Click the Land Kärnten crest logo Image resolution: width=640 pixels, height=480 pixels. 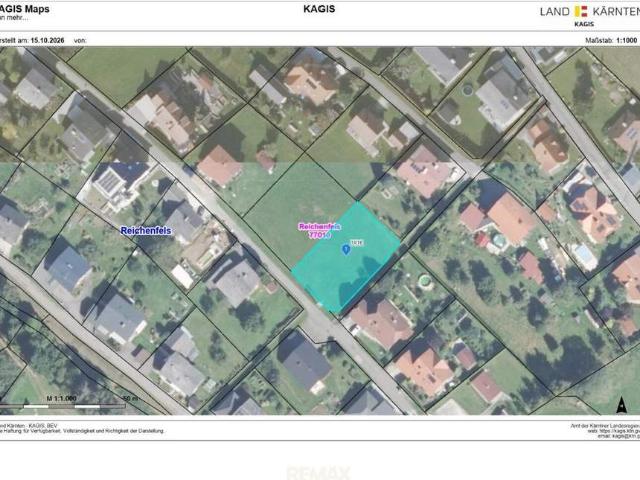(x=581, y=11)
